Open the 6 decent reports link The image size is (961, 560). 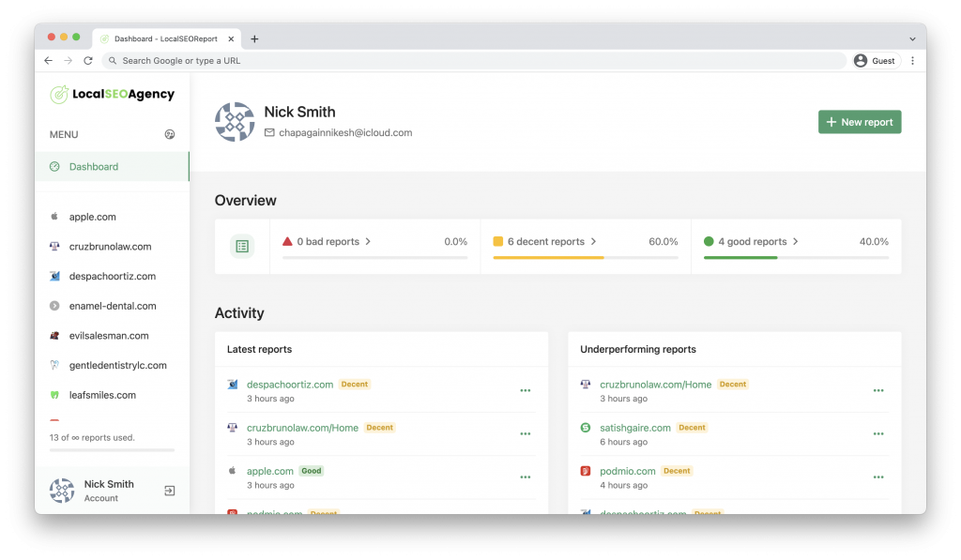point(546,241)
